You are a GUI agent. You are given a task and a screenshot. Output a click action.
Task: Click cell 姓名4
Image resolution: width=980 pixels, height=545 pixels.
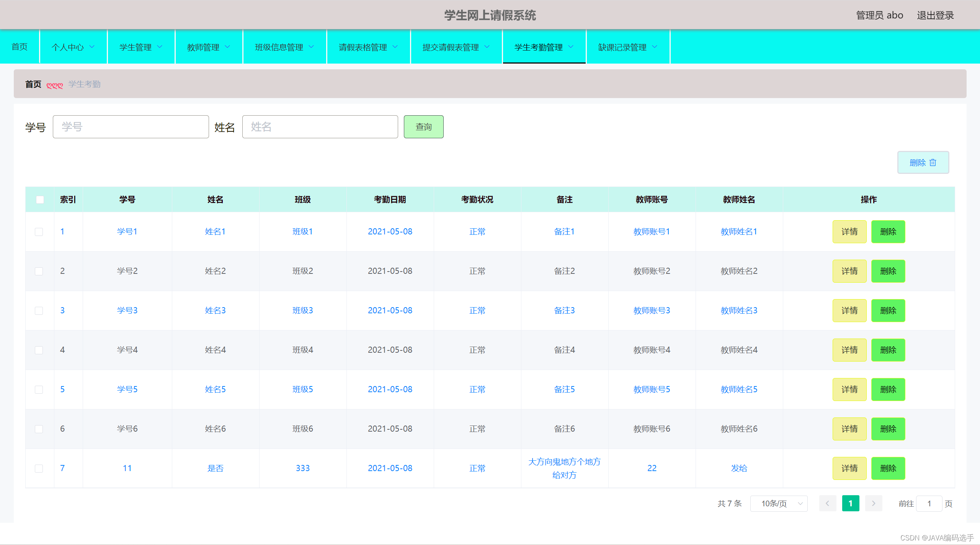[215, 350]
